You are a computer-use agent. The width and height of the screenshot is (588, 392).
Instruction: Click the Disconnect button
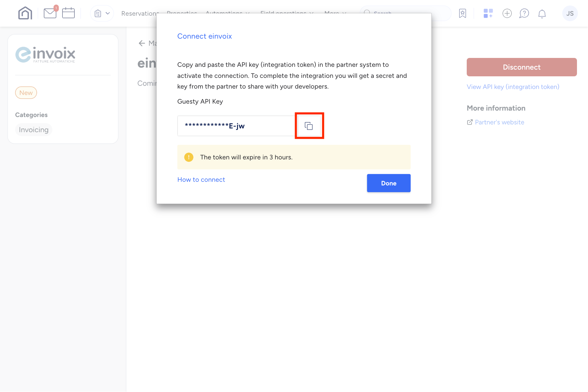click(x=522, y=67)
